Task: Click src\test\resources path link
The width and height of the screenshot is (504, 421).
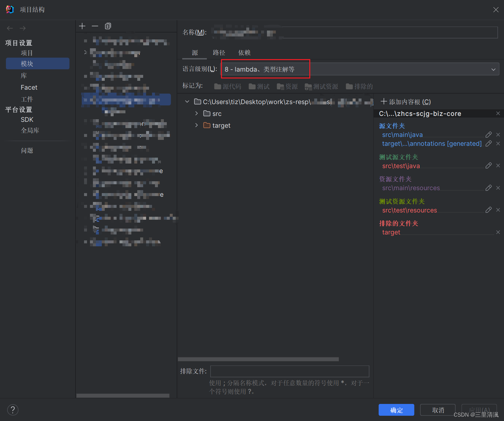Action: coord(409,210)
